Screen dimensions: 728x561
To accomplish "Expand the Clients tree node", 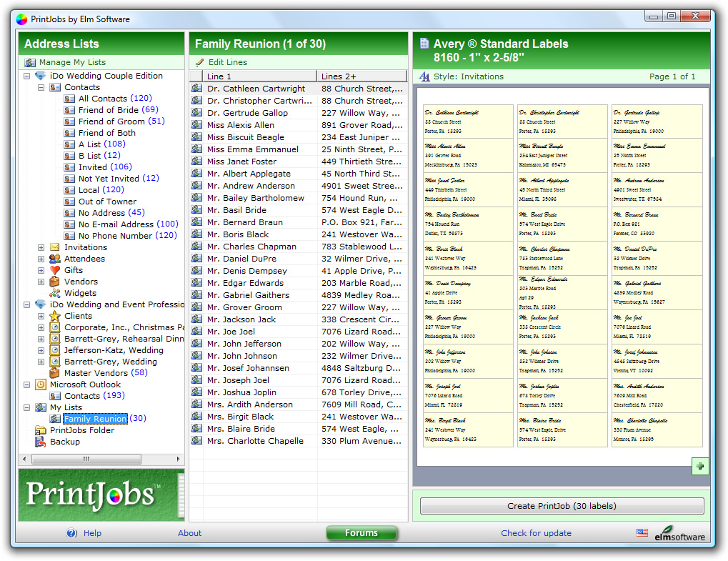I will coord(41,317).
